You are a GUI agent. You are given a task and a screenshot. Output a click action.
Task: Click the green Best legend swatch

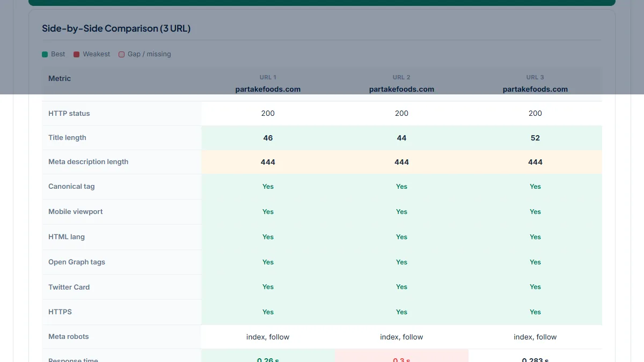click(45, 54)
